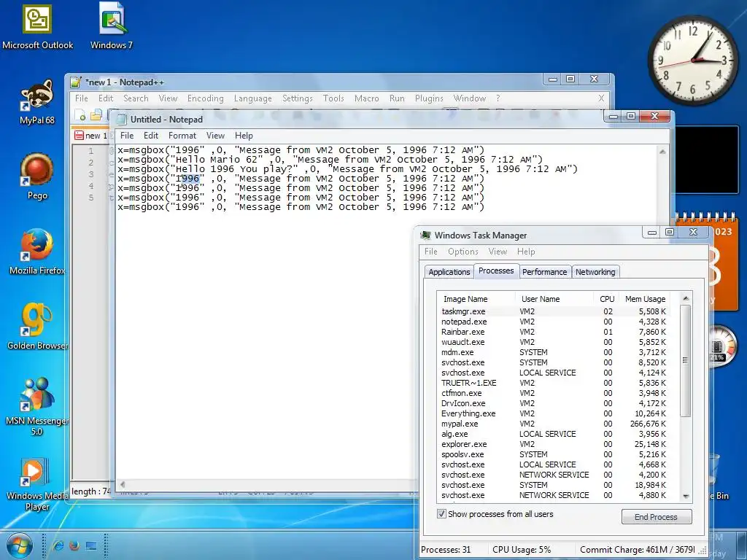Open the Task Manager View menu

[x=498, y=252]
